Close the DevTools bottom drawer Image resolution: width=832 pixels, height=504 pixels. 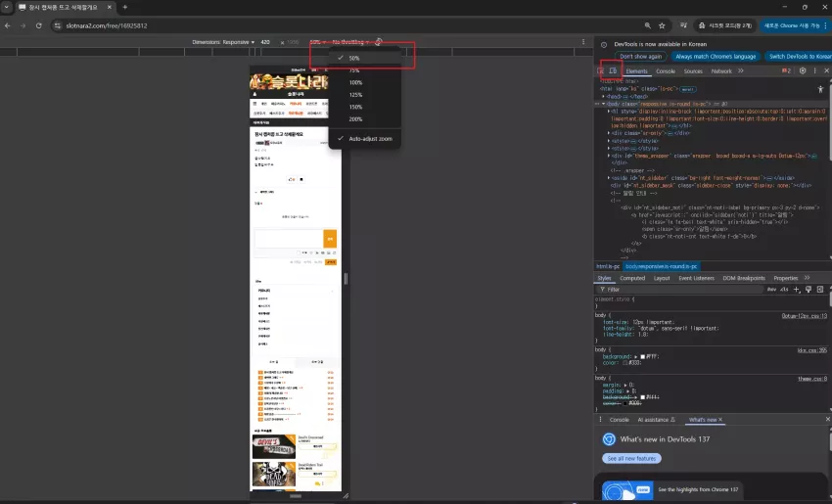(x=827, y=419)
